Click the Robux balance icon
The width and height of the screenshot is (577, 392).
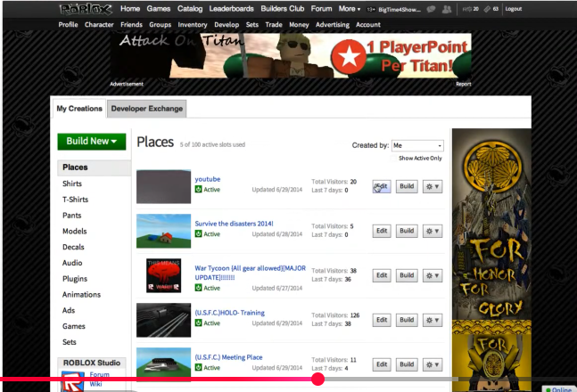point(466,9)
